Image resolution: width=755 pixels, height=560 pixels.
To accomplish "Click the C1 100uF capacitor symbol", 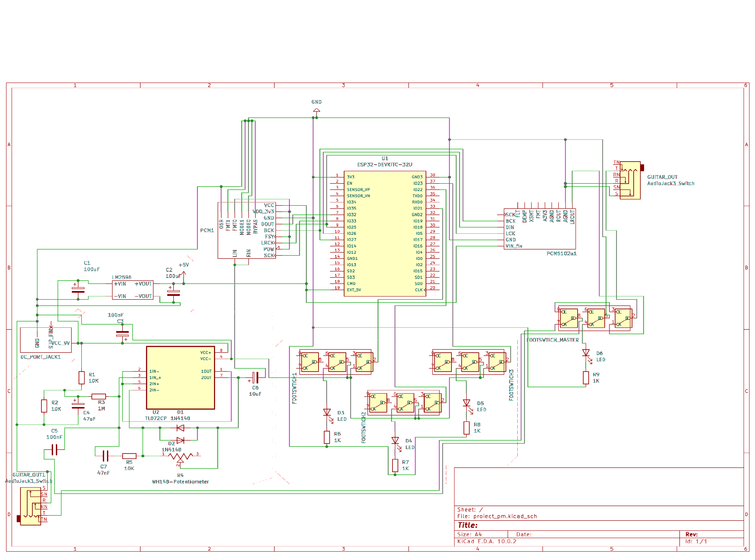I will coord(78,290).
